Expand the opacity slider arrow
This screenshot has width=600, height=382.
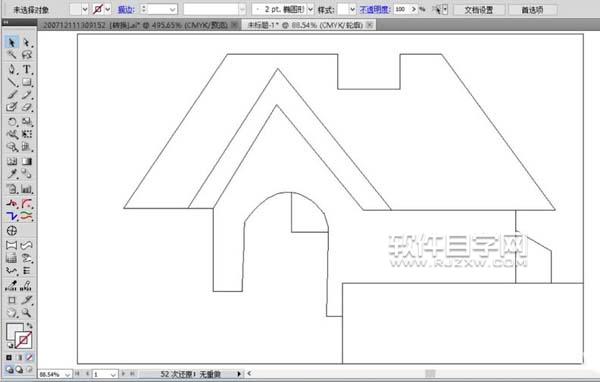point(414,9)
